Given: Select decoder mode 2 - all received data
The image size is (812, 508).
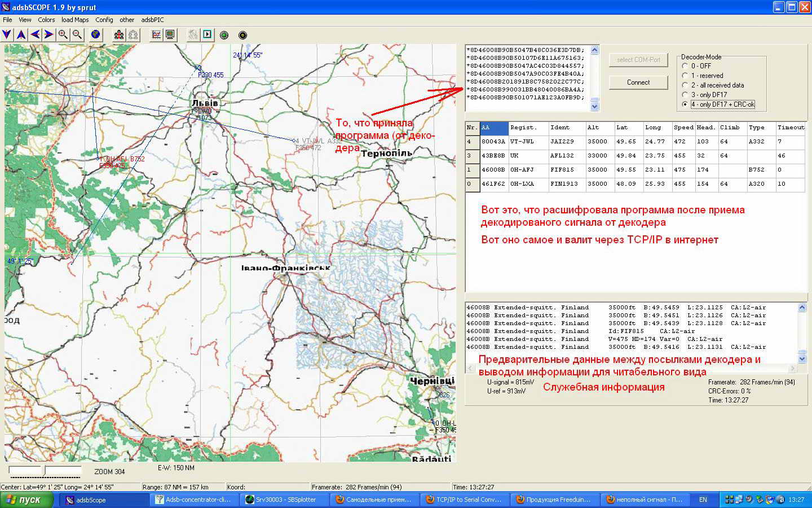Looking at the screenshot, I should click(685, 85).
